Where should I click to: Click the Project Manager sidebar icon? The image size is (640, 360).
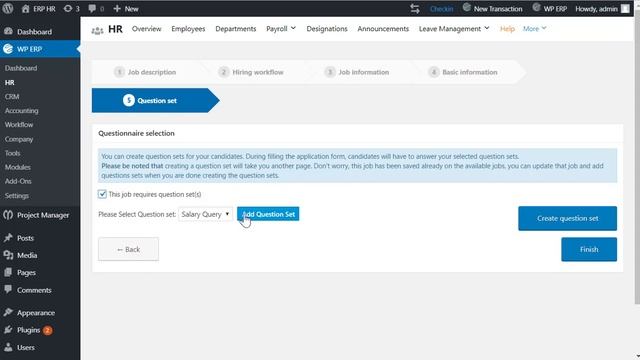point(8,215)
